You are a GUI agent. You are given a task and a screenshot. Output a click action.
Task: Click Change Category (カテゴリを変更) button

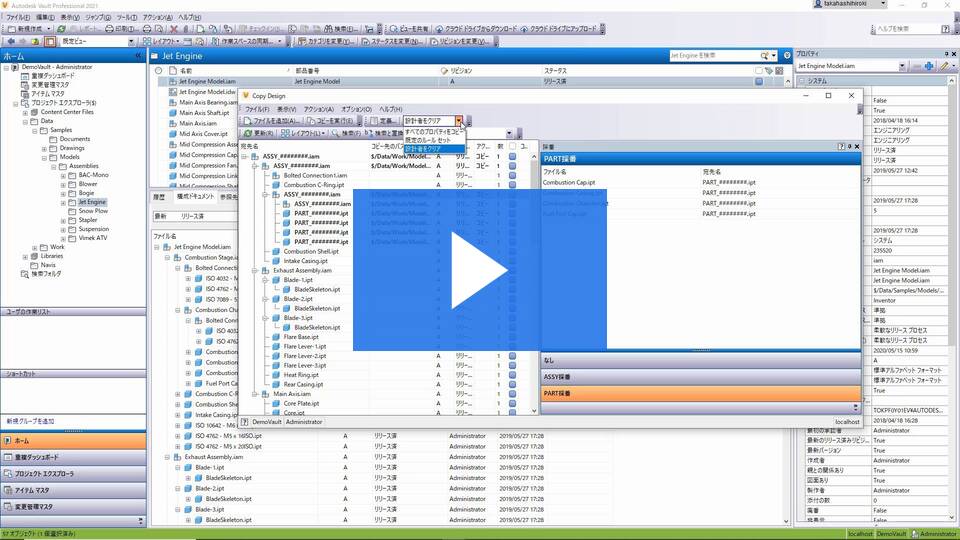(x=325, y=41)
